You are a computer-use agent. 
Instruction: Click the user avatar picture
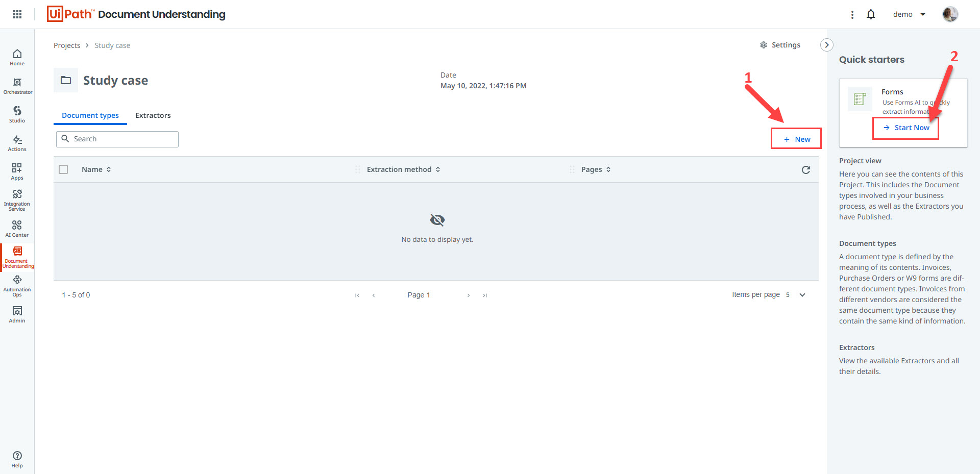[950, 14]
